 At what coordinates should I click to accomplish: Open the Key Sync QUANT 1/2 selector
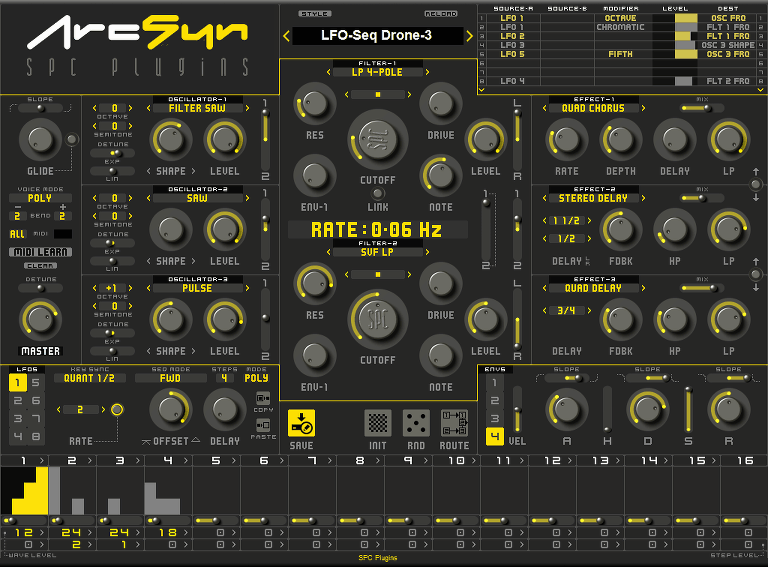(x=89, y=378)
